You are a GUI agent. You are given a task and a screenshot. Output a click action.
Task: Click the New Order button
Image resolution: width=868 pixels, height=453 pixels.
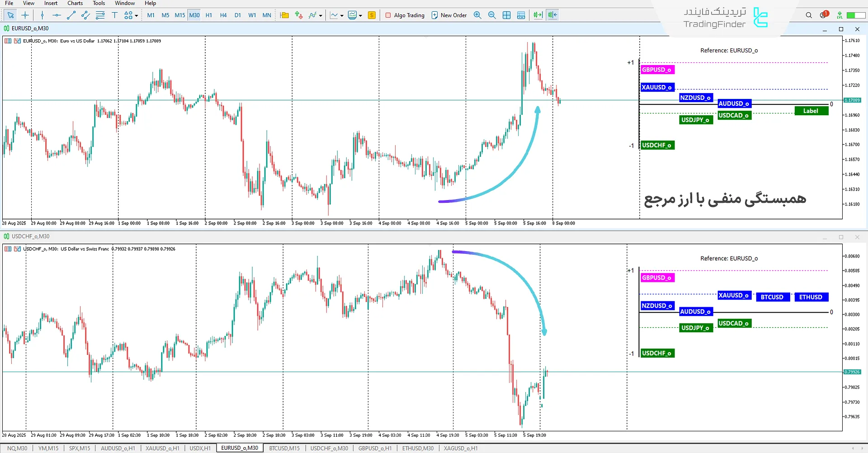pyautogui.click(x=449, y=15)
